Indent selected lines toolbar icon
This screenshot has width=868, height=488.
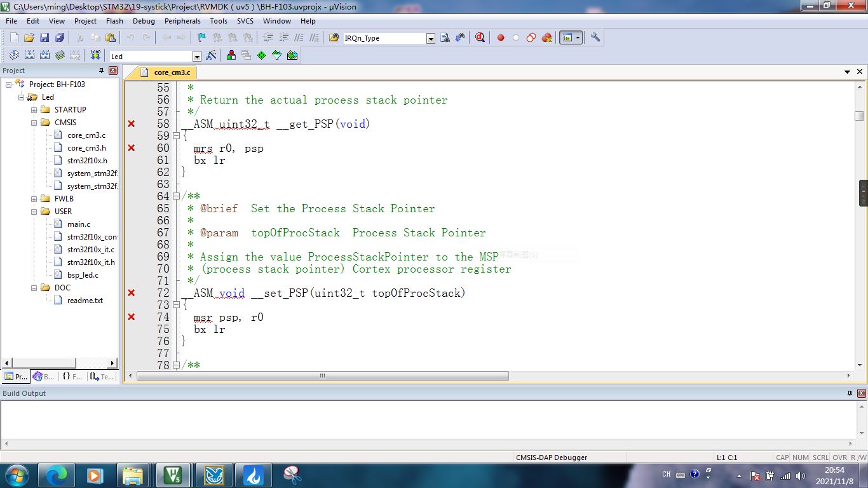(x=268, y=37)
